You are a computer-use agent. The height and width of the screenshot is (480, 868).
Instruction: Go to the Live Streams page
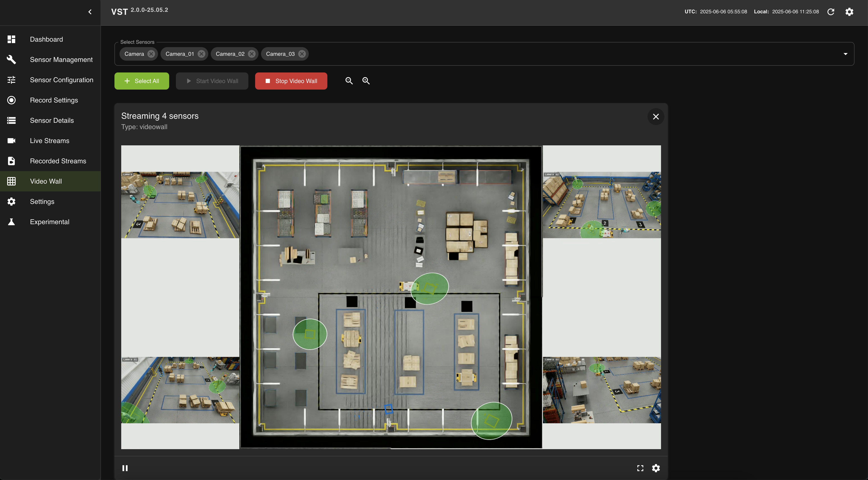click(x=50, y=141)
